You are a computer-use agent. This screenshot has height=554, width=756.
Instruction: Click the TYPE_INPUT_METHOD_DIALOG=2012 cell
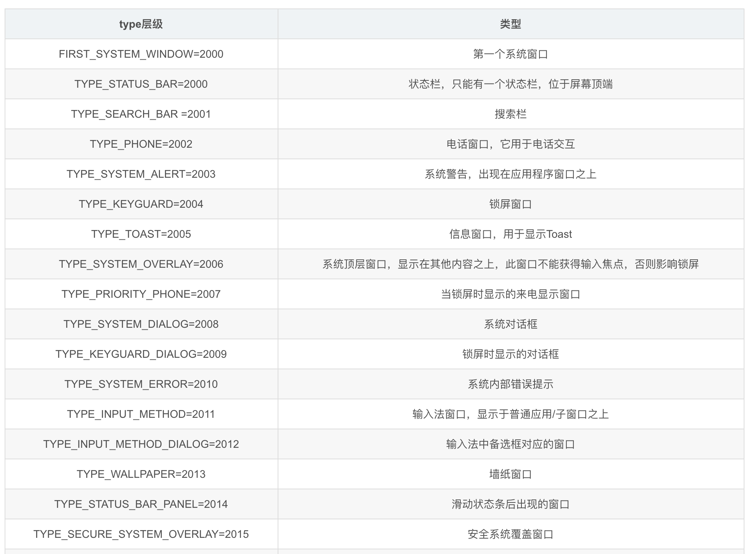(141, 444)
